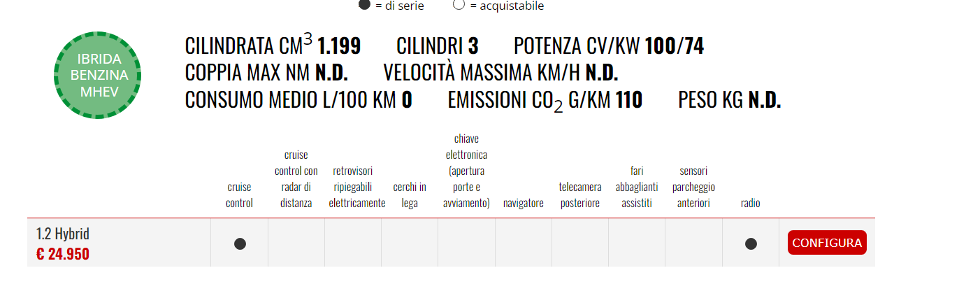Click the 'cerchi in lega' column header
Viewport: 980px width, 282px height.
[410, 195]
